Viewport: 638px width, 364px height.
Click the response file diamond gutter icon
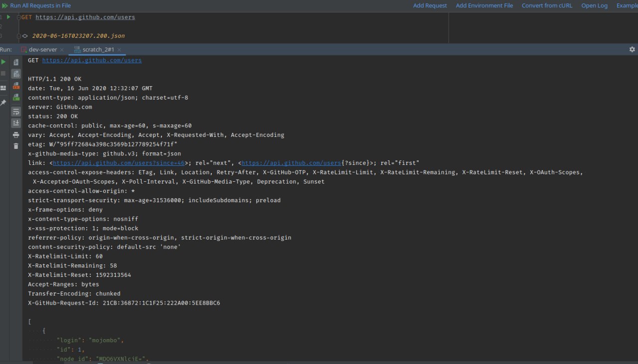tap(25, 36)
